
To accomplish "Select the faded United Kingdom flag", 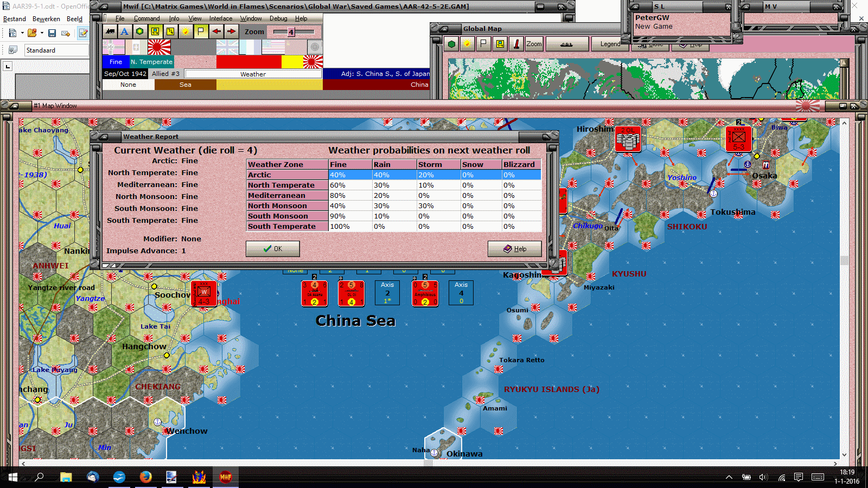I will (227, 47).
